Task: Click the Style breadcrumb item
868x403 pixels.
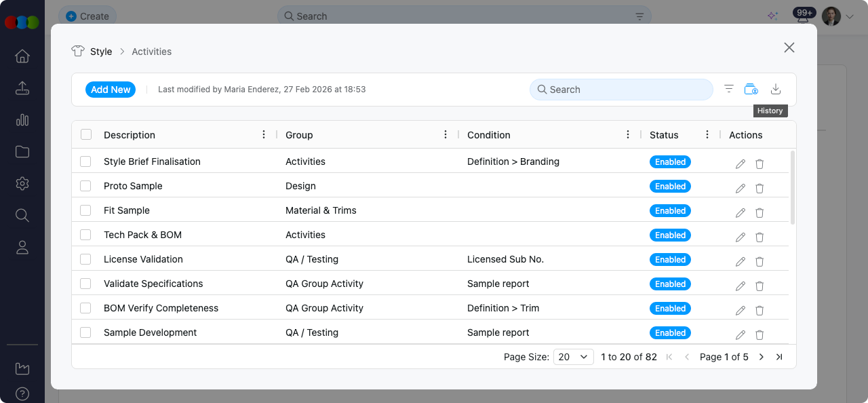Action: tap(100, 52)
